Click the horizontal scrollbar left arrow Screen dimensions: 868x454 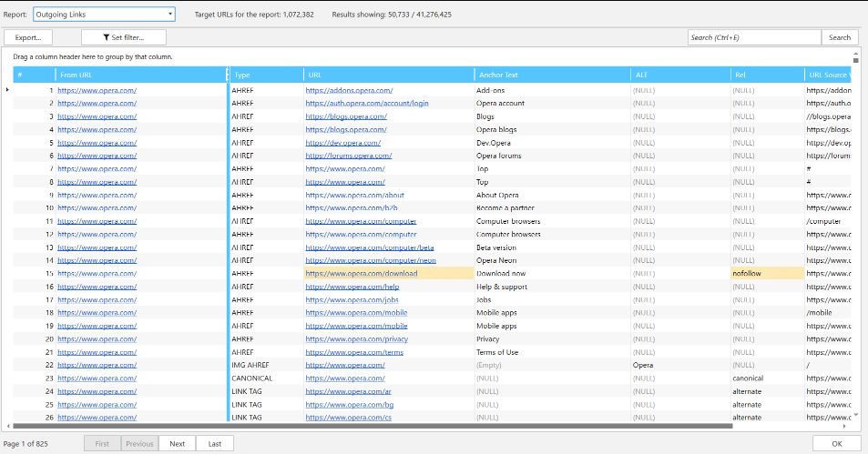(8, 427)
